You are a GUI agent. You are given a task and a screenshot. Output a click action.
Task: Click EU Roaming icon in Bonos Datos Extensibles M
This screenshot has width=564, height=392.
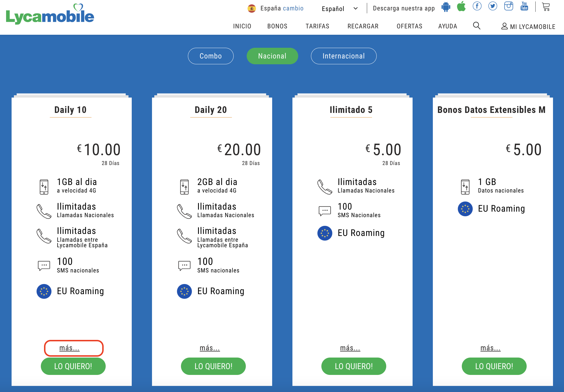tap(465, 209)
